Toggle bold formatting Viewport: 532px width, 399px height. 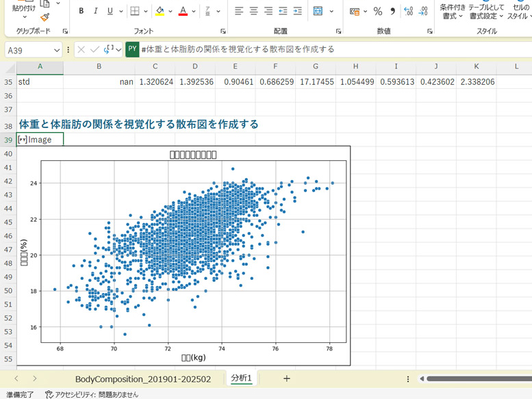click(81, 11)
